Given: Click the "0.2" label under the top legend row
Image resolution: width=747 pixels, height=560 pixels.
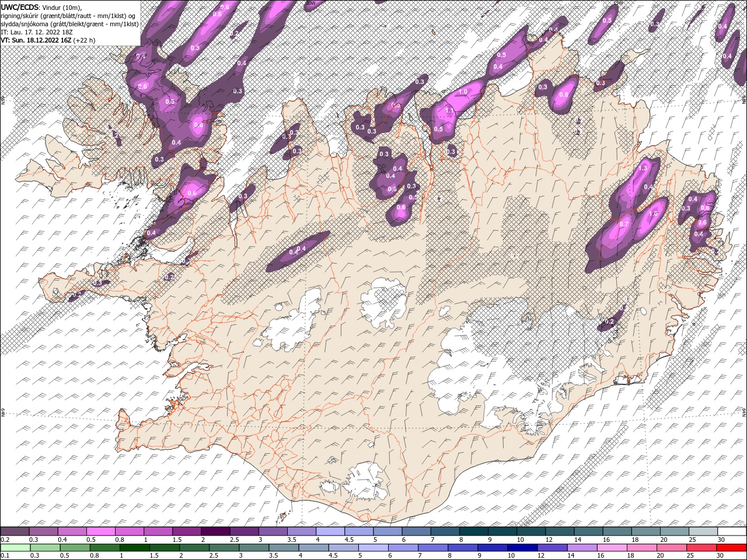Looking at the screenshot, I should tap(5, 540).
